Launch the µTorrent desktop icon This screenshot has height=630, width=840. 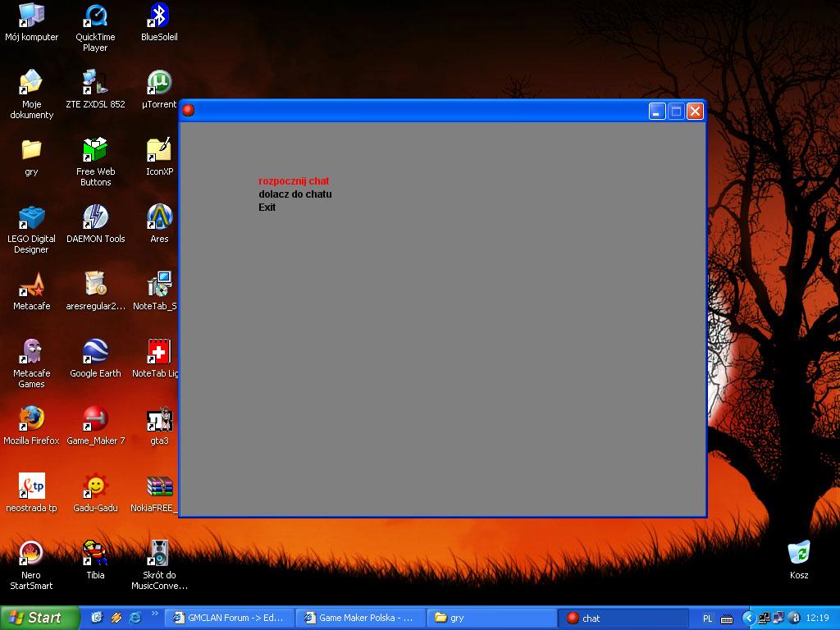[159, 83]
